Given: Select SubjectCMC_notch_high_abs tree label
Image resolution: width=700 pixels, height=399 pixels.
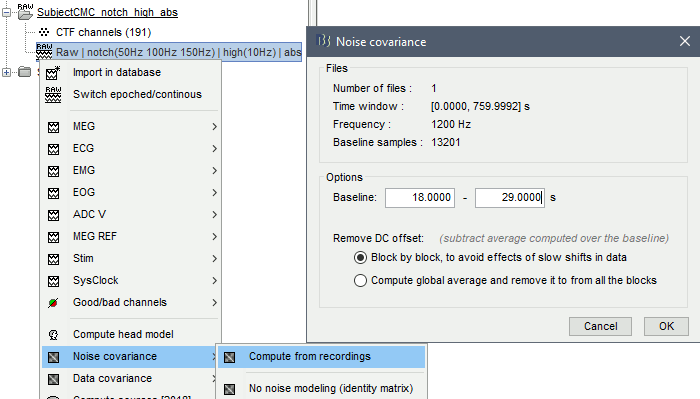Looking at the screenshot, I should coord(107,12).
